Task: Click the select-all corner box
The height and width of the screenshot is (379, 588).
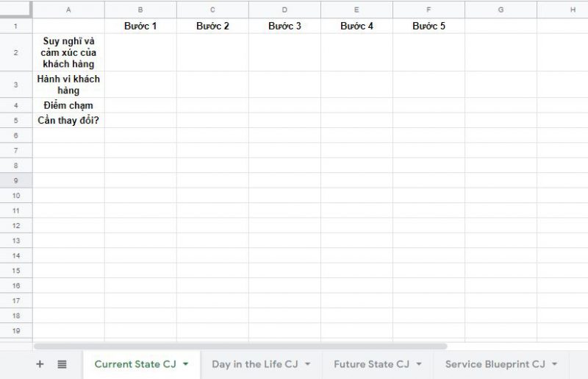Action: pos(15,10)
